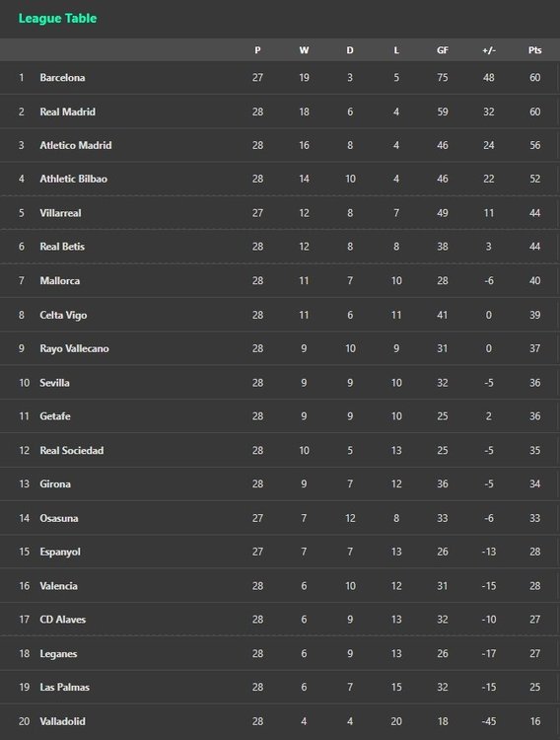Sort table by Pts column header
The width and height of the screenshot is (560, 740).
click(534, 50)
